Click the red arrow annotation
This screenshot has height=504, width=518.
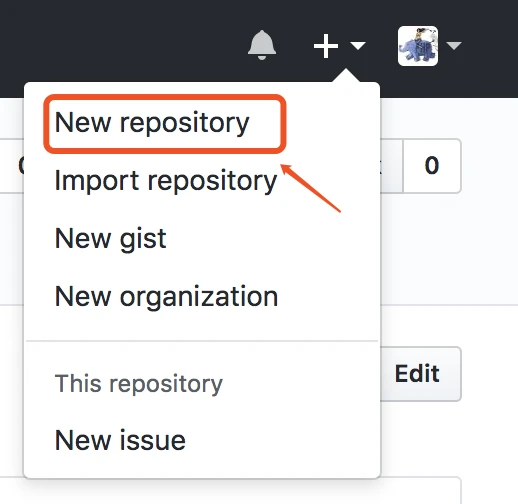click(x=310, y=188)
